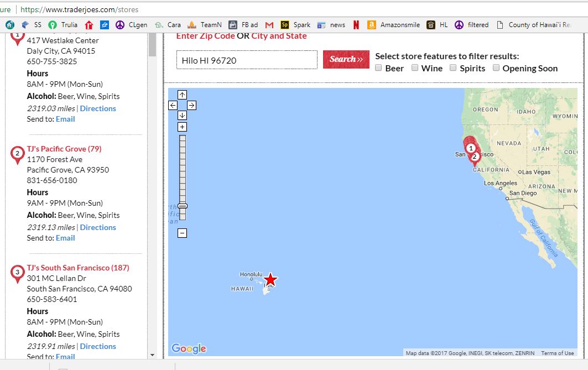Open TJ's Pacific Grove (79) link
588x370 pixels.
[x=64, y=149]
